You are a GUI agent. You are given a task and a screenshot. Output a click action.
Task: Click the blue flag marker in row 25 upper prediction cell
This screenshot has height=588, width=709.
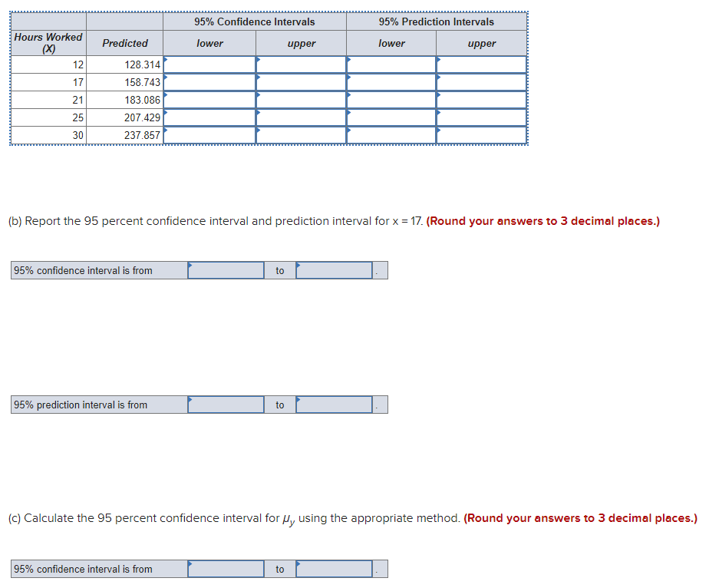tap(438, 112)
